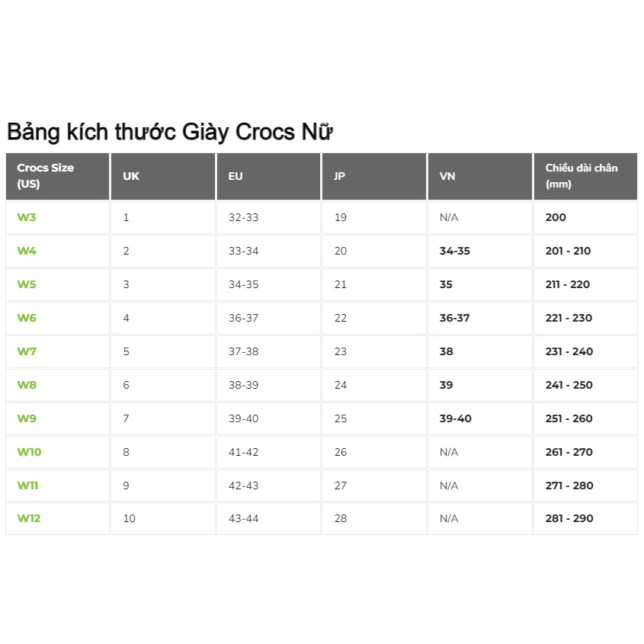This screenshot has height=644, width=644.
Task: Click the W5 size label
Action: 27,284
